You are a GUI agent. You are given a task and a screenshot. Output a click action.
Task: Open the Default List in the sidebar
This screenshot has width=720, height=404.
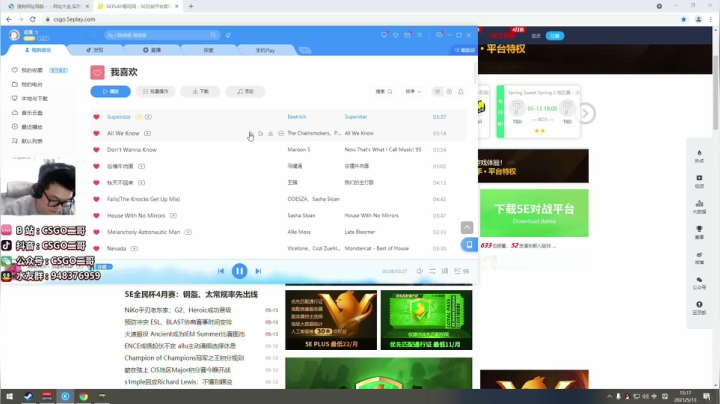28,141
